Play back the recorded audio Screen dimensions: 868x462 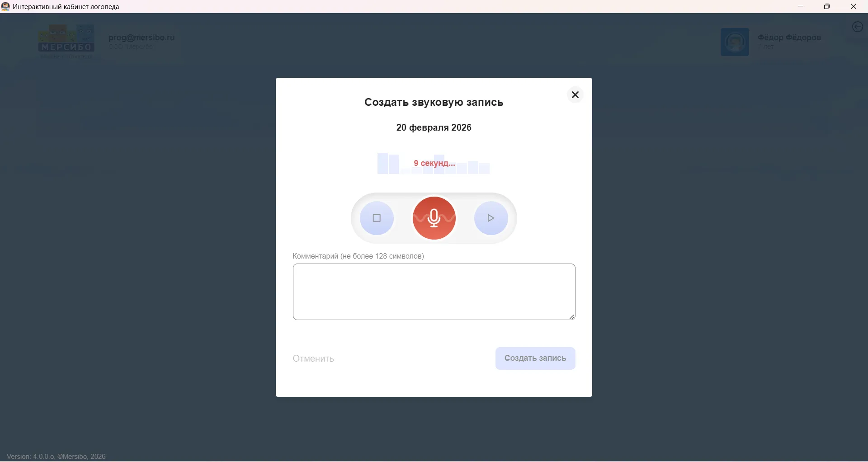click(x=491, y=218)
